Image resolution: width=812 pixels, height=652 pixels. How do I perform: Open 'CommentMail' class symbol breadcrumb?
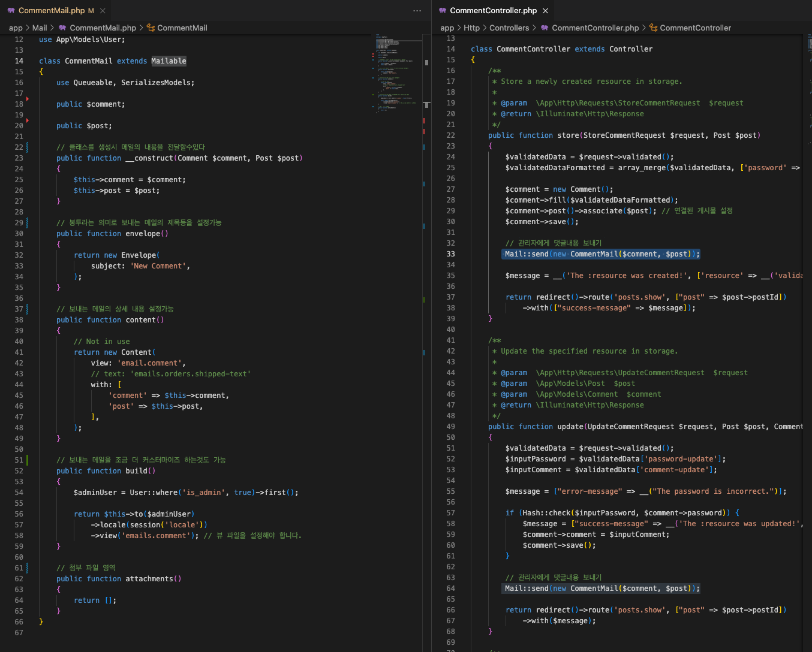point(182,28)
